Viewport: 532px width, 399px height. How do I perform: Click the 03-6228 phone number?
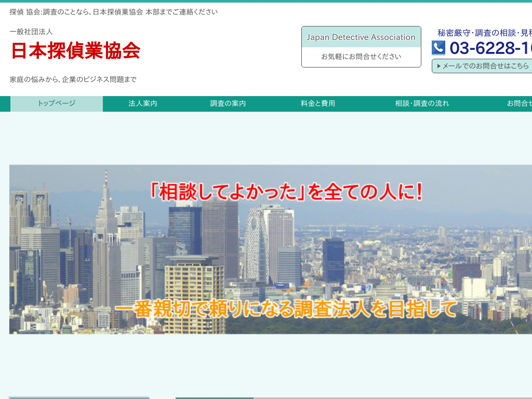490,48
